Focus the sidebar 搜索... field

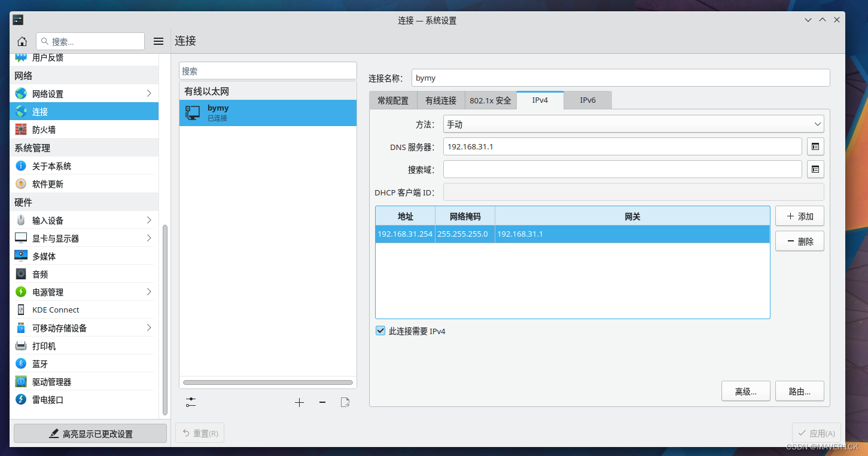pyautogui.click(x=90, y=41)
